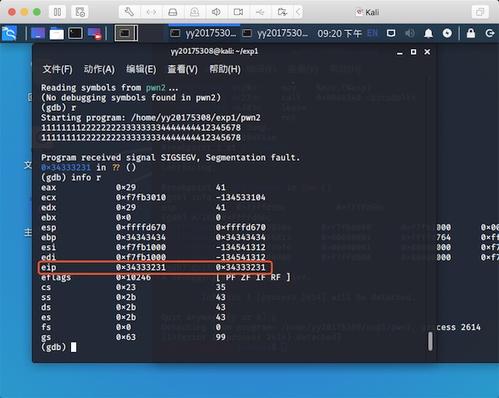Open the 帮助(H) menu
The image size is (499, 398).
tap(225, 69)
